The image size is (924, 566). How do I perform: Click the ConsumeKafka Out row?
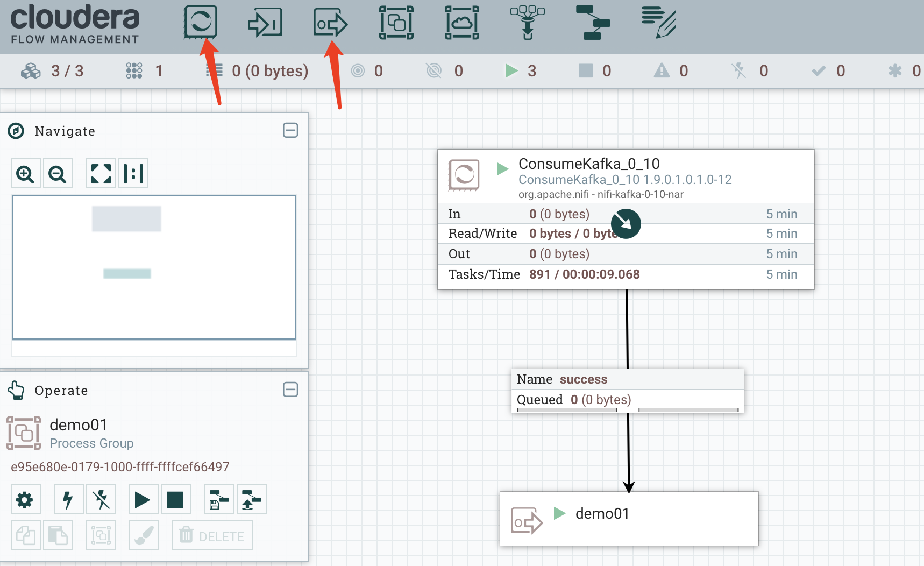(626, 254)
